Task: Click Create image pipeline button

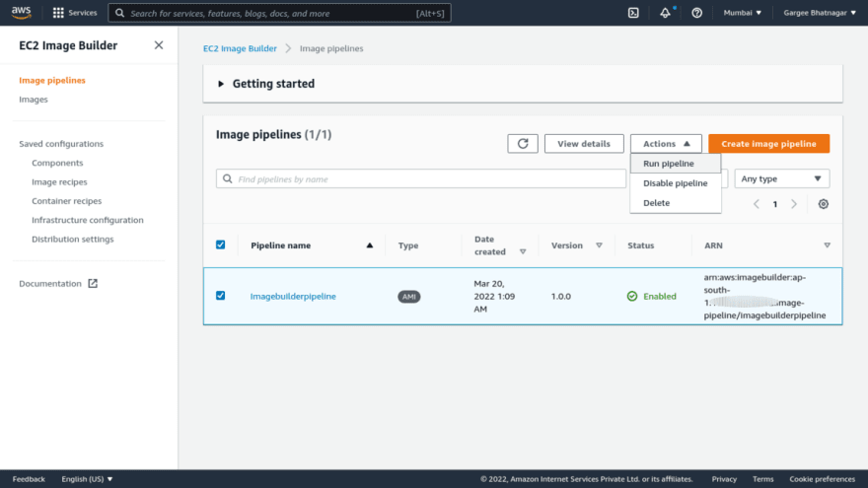Action: click(x=769, y=143)
